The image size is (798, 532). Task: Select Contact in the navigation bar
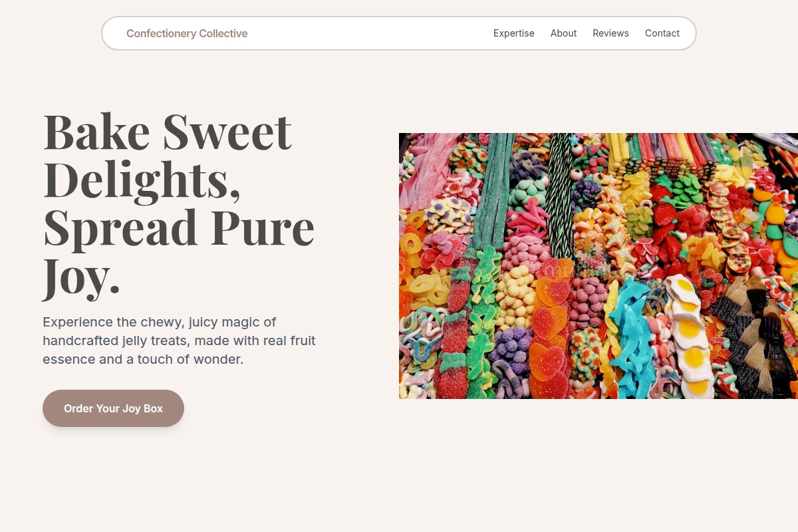pyautogui.click(x=662, y=33)
